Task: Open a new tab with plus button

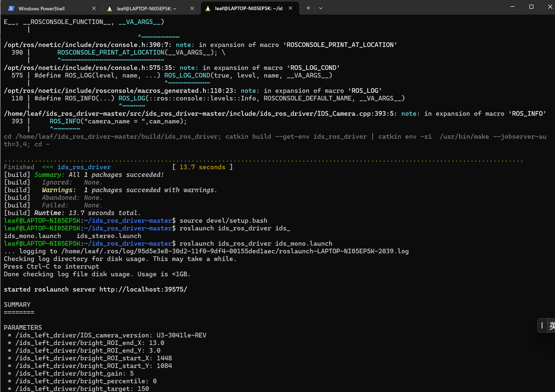Action: coord(308,8)
